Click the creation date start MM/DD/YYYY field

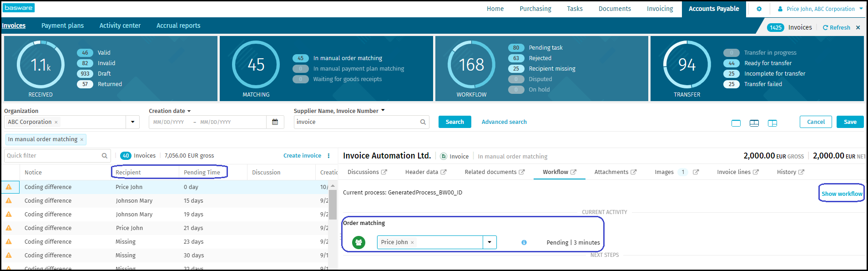coord(169,122)
